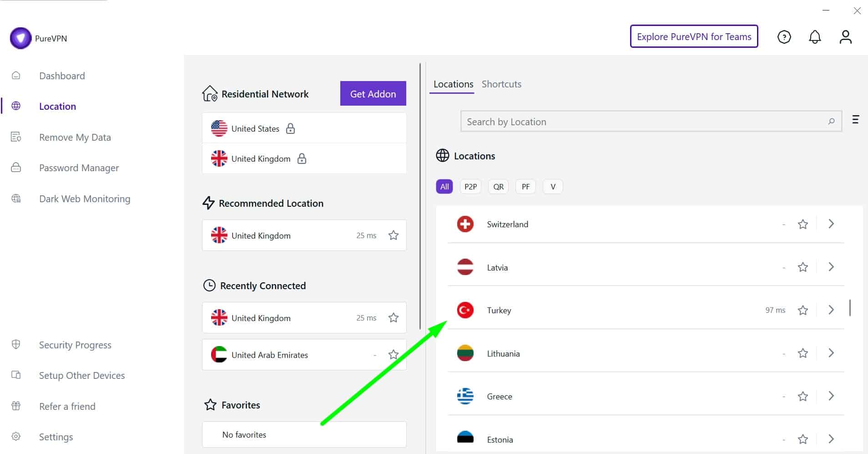Click the search magnifier icon in location field
Screen dimensions: 868x454
click(x=831, y=122)
